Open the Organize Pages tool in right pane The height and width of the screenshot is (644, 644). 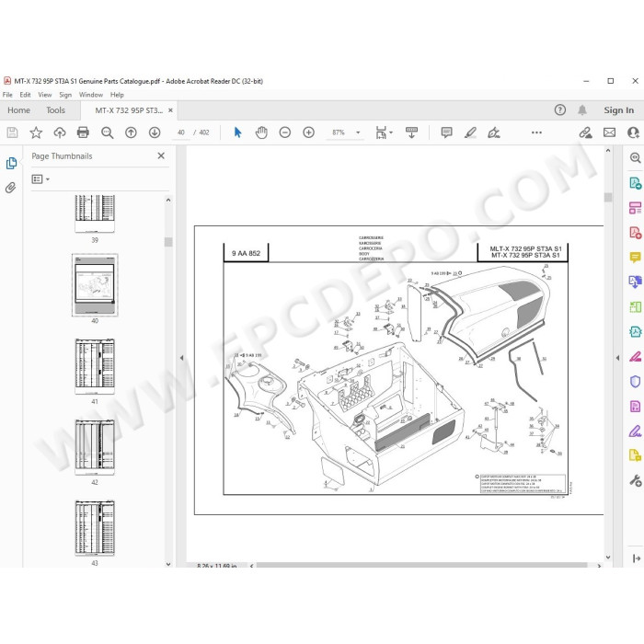pyautogui.click(x=635, y=208)
